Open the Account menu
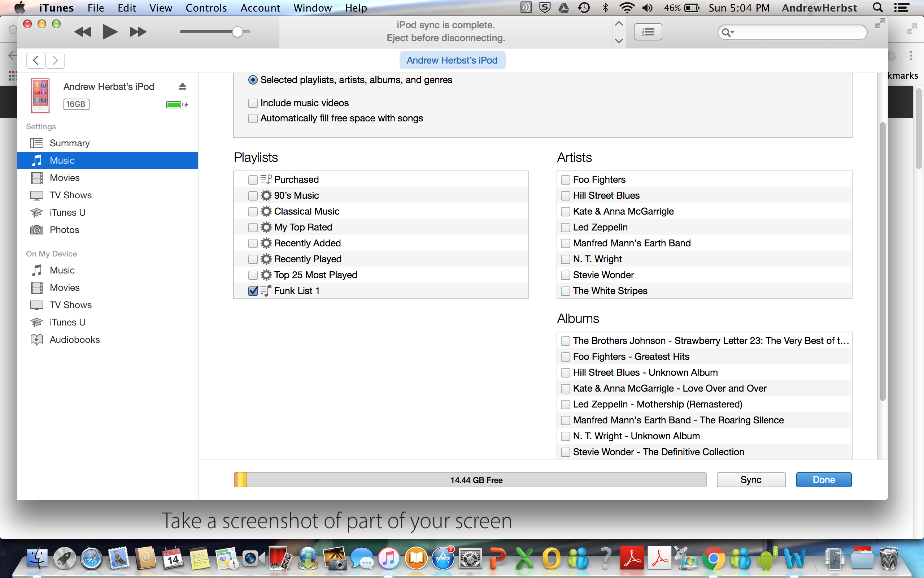 (260, 8)
